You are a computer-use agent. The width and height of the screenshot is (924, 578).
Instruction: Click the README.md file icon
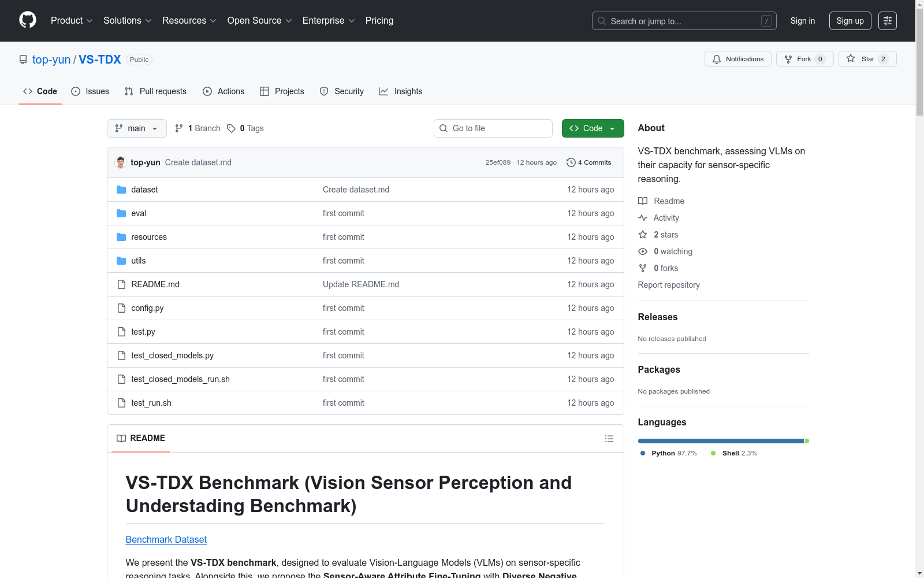pyautogui.click(x=121, y=284)
